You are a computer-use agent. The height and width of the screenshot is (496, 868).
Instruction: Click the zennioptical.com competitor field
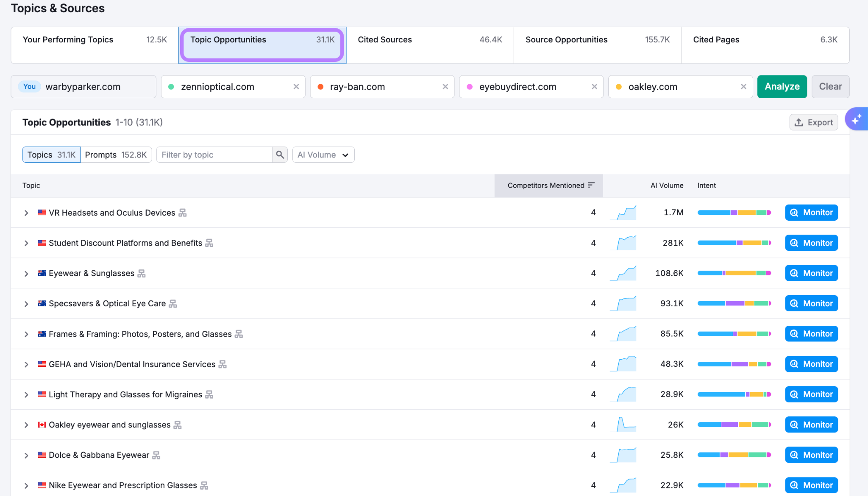point(233,87)
